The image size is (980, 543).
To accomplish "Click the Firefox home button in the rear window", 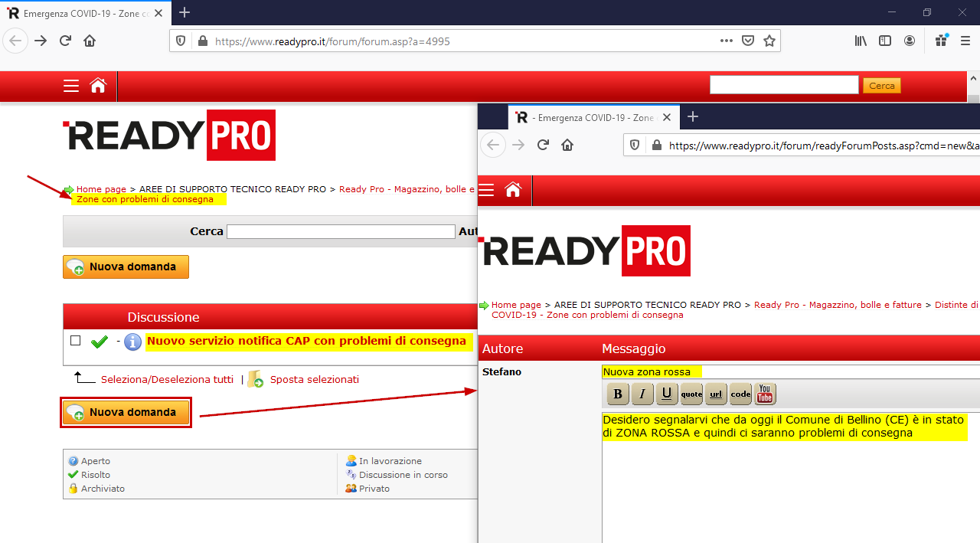I will (90, 41).
